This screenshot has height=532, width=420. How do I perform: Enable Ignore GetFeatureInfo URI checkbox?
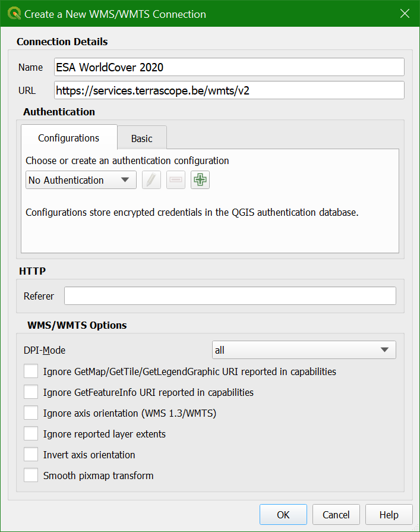click(31, 392)
